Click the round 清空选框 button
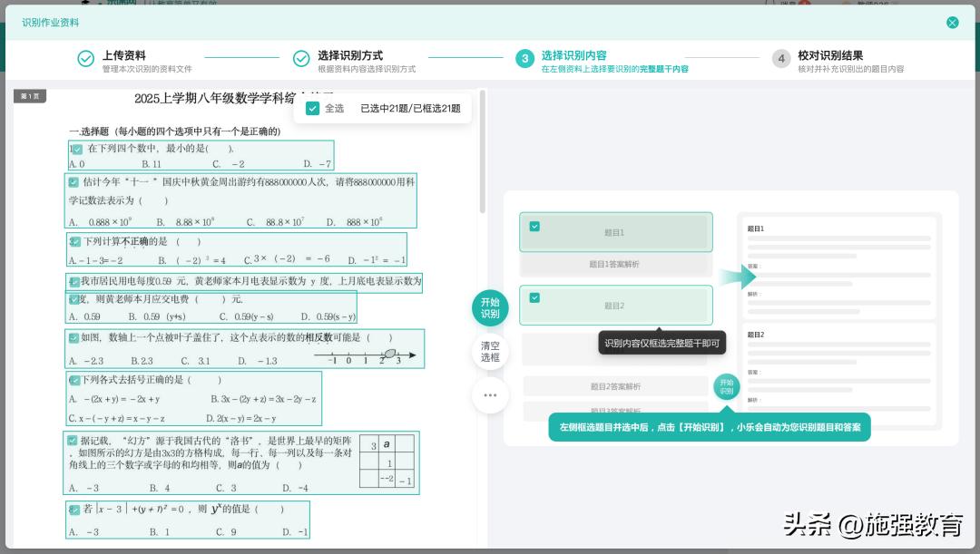This screenshot has height=554, width=980. 490,352
